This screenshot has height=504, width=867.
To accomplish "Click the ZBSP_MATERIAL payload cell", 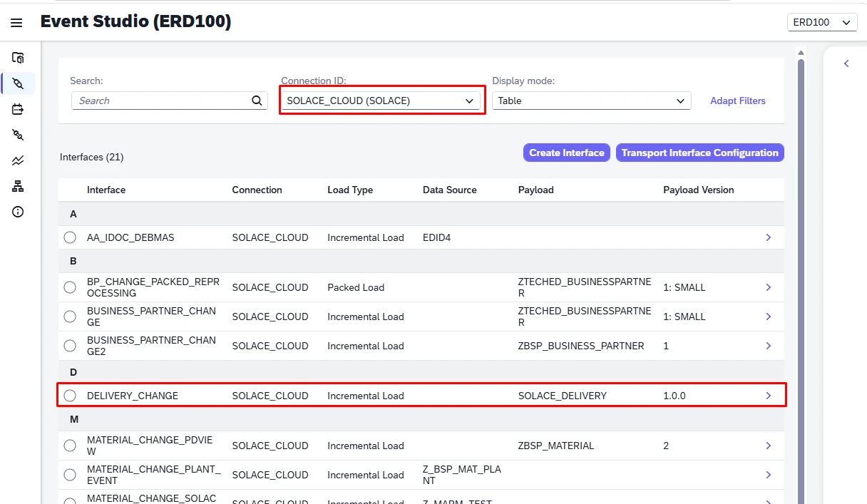I will [556, 446].
